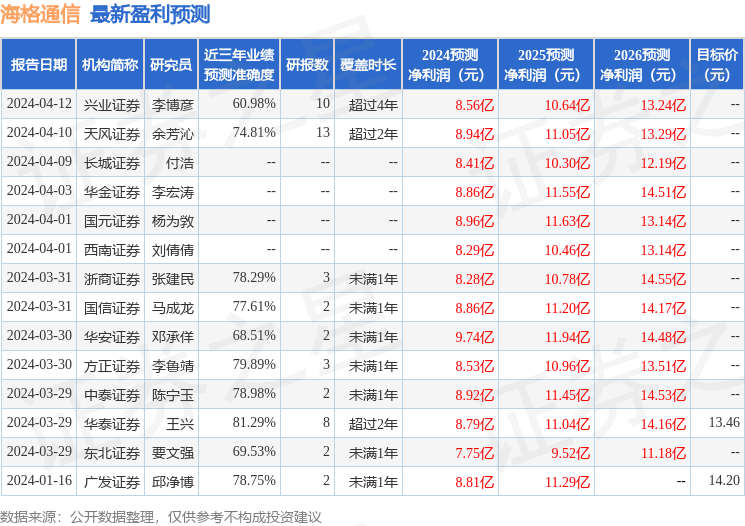Click accuracy value 74.81%
Viewport: 745px width, 526px height.
tap(254, 132)
